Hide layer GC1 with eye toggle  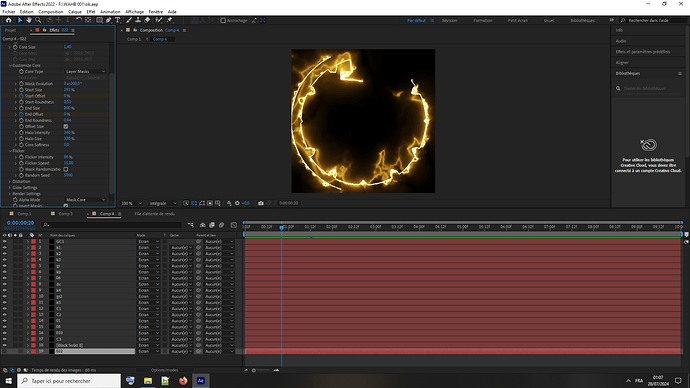(x=4, y=242)
